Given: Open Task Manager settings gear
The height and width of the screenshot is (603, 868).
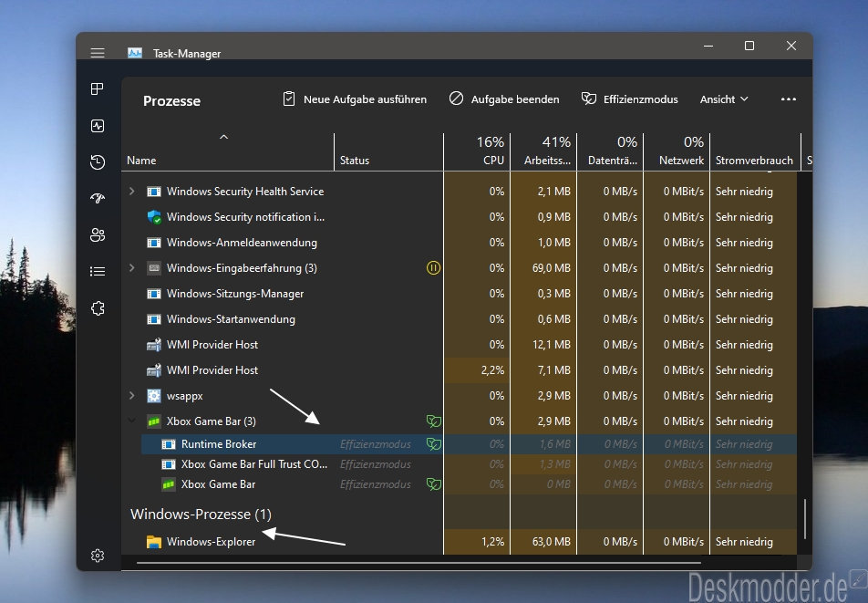Looking at the screenshot, I should pyautogui.click(x=98, y=556).
